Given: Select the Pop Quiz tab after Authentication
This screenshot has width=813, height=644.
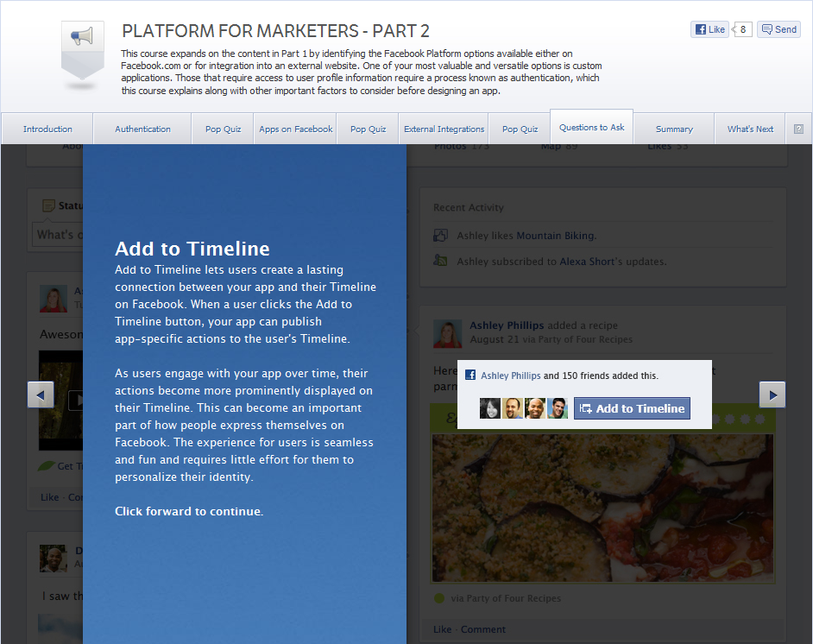Looking at the screenshot, I should [223, 129].
